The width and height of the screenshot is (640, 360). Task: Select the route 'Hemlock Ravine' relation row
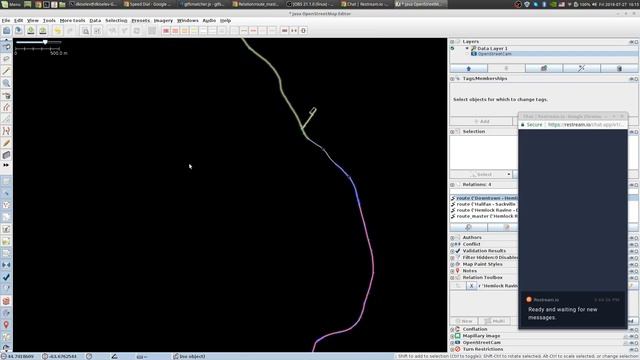point(484,210)
